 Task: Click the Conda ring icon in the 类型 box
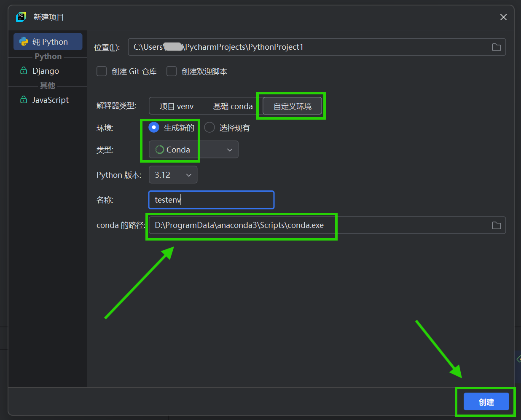159,150
